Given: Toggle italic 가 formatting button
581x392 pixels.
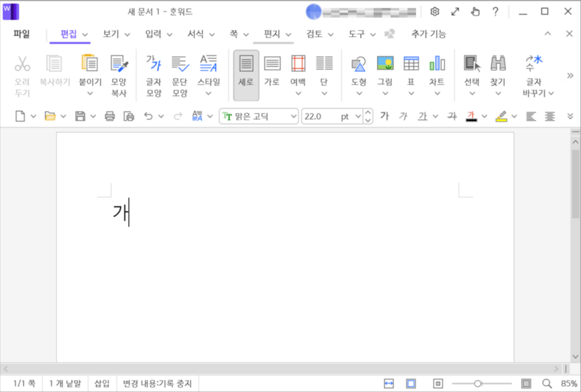Looking at the screenshot, I should pyautogui.click(x=403, y=116).
